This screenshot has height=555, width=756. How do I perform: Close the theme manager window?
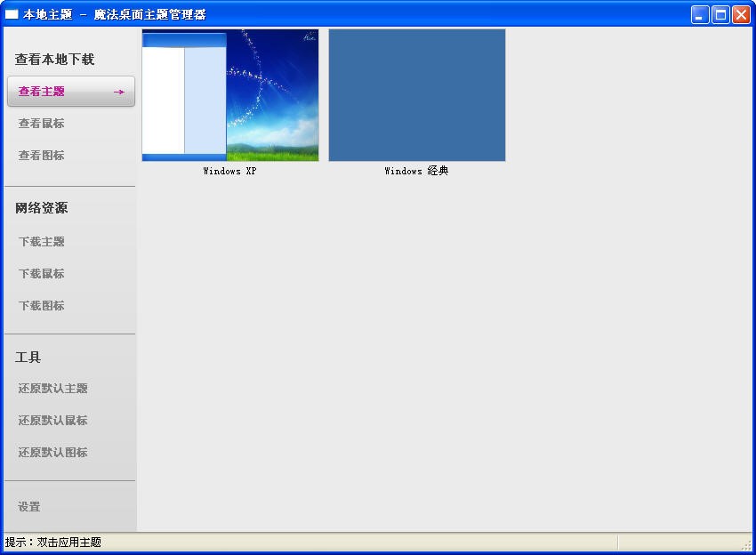pyautogui.click(x=742, y=14)
